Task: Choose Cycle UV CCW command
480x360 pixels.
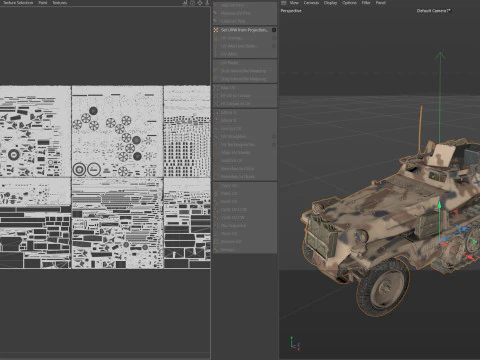Action: 245,210
